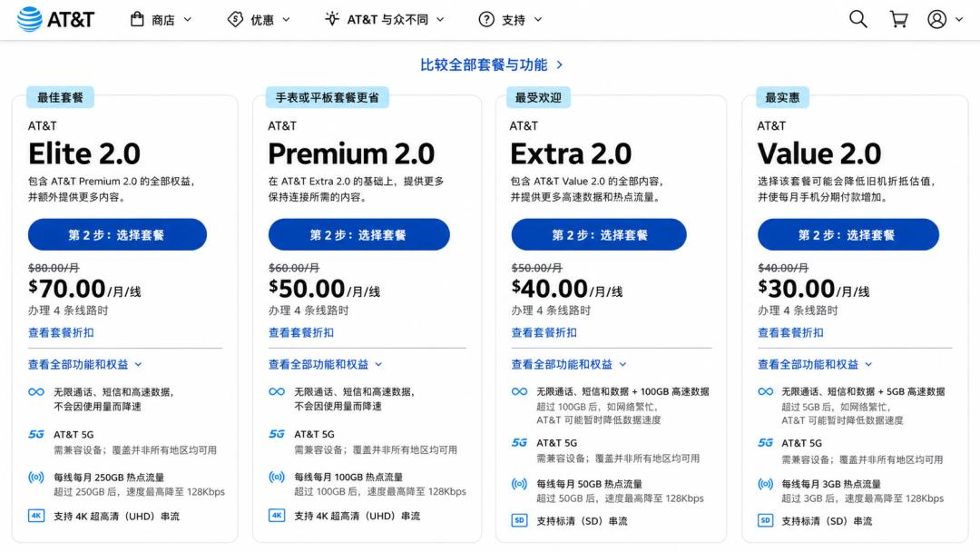Click 支持标清（SD）串流 in Value 2.0

point(827,521)
